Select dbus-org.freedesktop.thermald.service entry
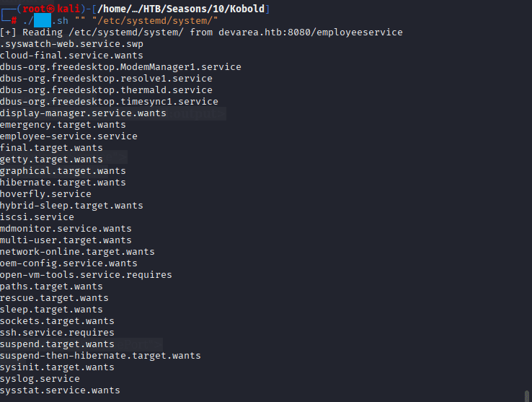Screen dimensions: 532x402 coord(106,89)
